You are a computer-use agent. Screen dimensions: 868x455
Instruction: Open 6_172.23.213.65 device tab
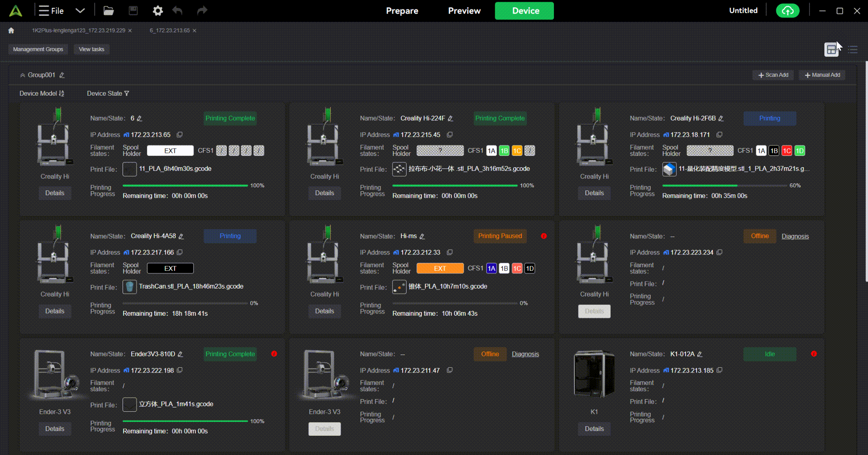pos(170,31)
